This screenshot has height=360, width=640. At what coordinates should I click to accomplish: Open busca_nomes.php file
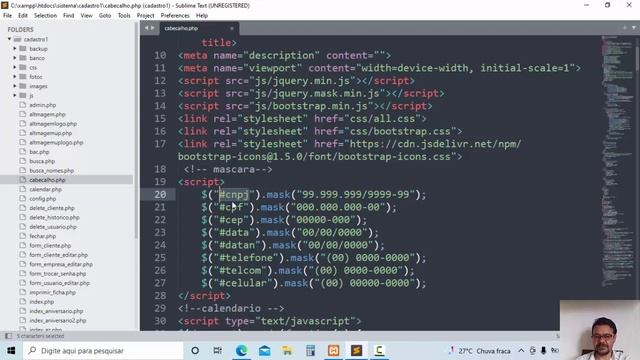(51, 171)
